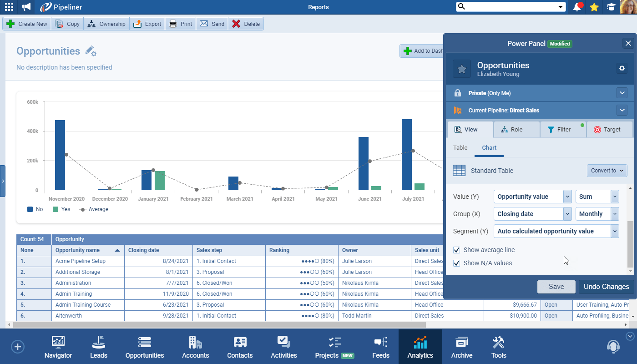The height and width of the screenshot is (364, 637).
Task: Expand the Current Pipeline: Direct Sales selector
Action: click(622, 110)
